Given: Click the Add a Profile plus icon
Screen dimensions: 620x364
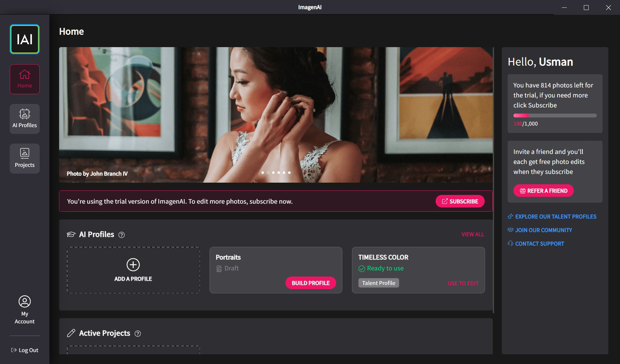Looking at the screenshot, I should pyautogui.click(x=133, y=264).
